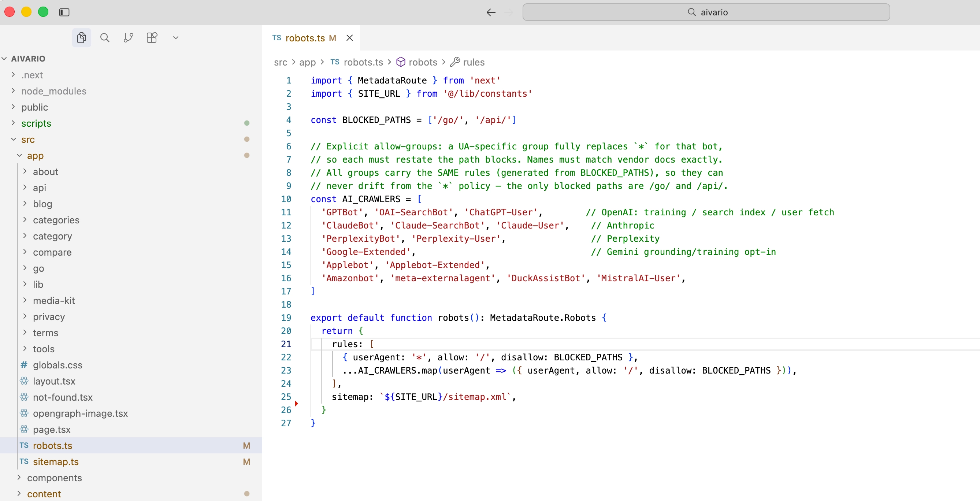Close the robots.ts editor tab
The width and height of the screenshot is (980, 501).
coord(349,38)
